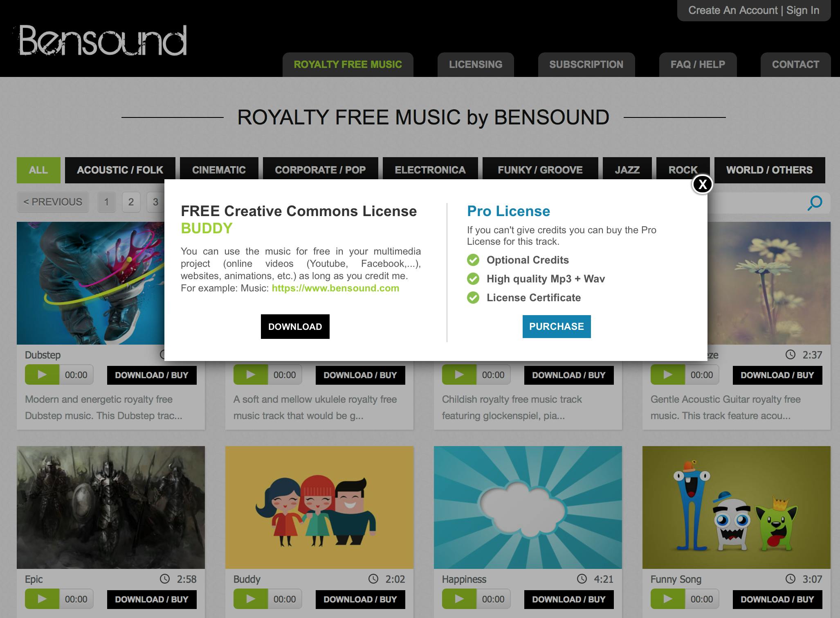Play the Funny Song track
This screenshot has width=840, height=618.
[x=668, y=599]
